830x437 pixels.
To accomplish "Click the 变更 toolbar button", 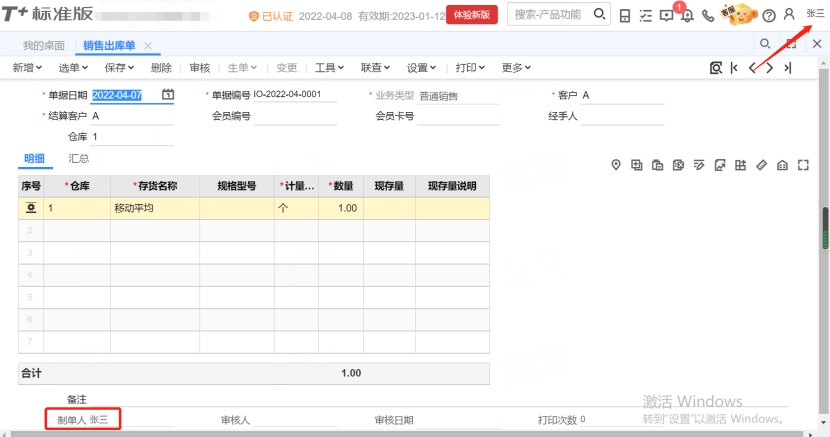I will [x=286, y=68].
